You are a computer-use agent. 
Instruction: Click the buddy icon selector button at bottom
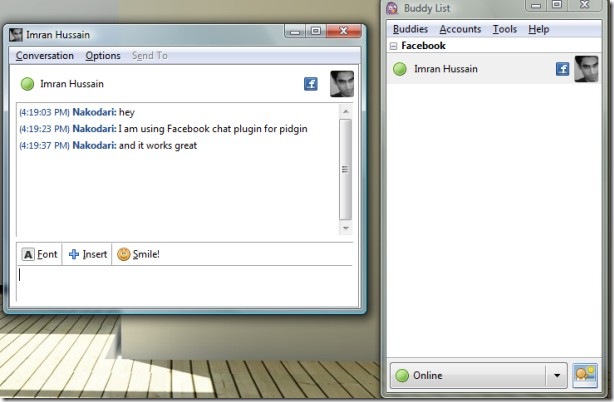tap(585, 375)
